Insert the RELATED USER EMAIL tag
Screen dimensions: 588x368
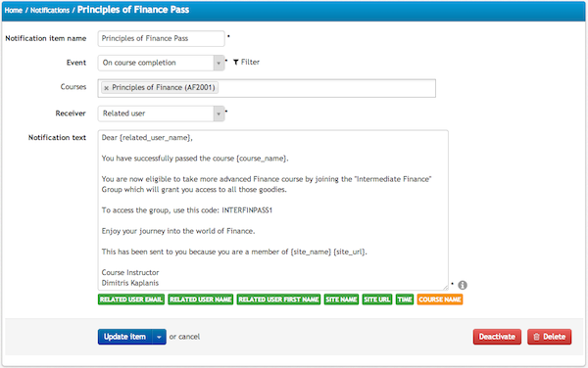coord(131,299)
